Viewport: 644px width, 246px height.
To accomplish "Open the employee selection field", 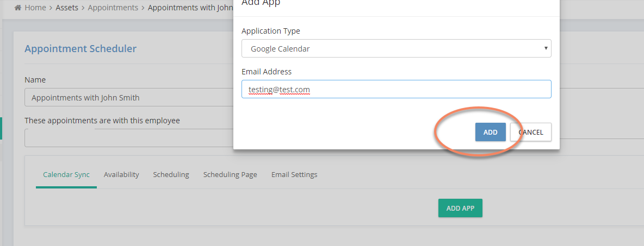I will tap(129, 138).
